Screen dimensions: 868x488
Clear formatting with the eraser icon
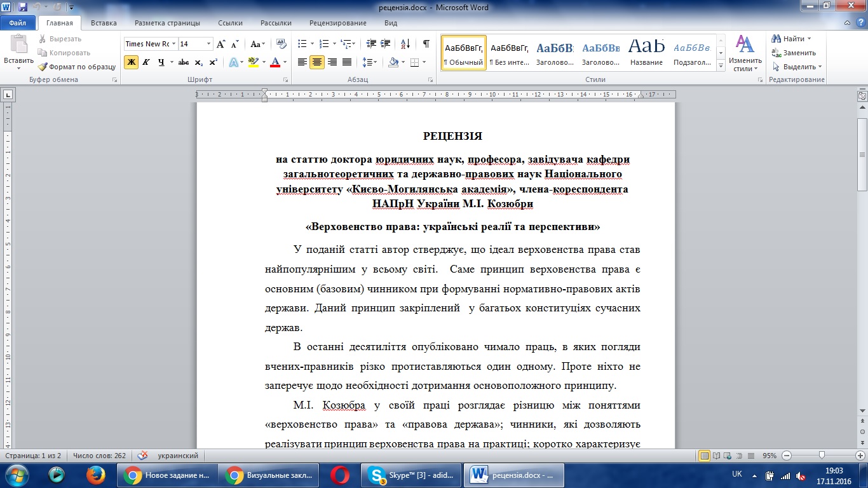(x=283, y=44)
